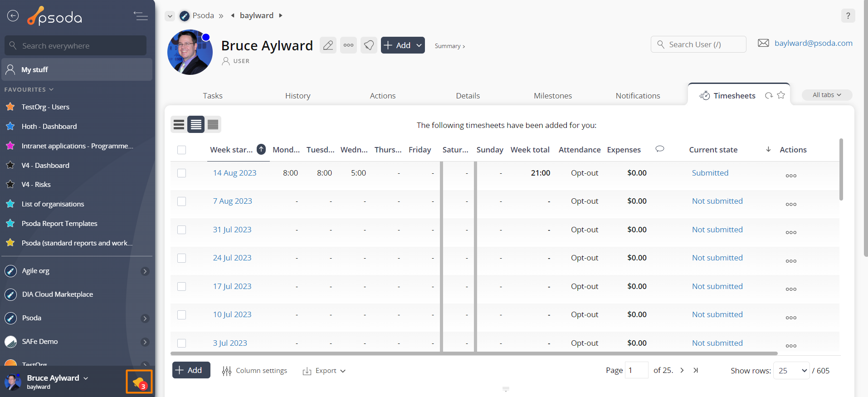Switch to the Tasks tab
Screen dimensions: 868x397
click(213, 96)
